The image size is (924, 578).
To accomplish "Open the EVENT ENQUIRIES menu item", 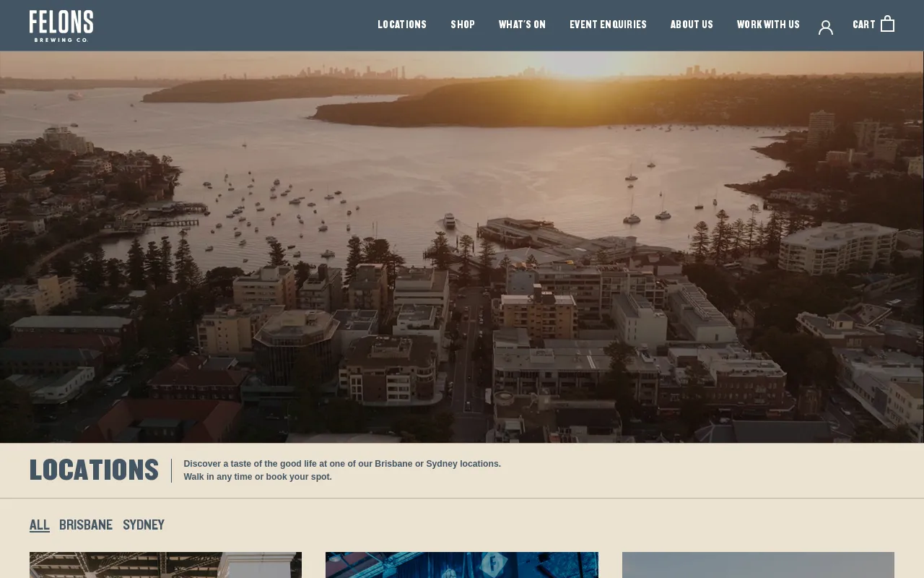I will point(608,25).
